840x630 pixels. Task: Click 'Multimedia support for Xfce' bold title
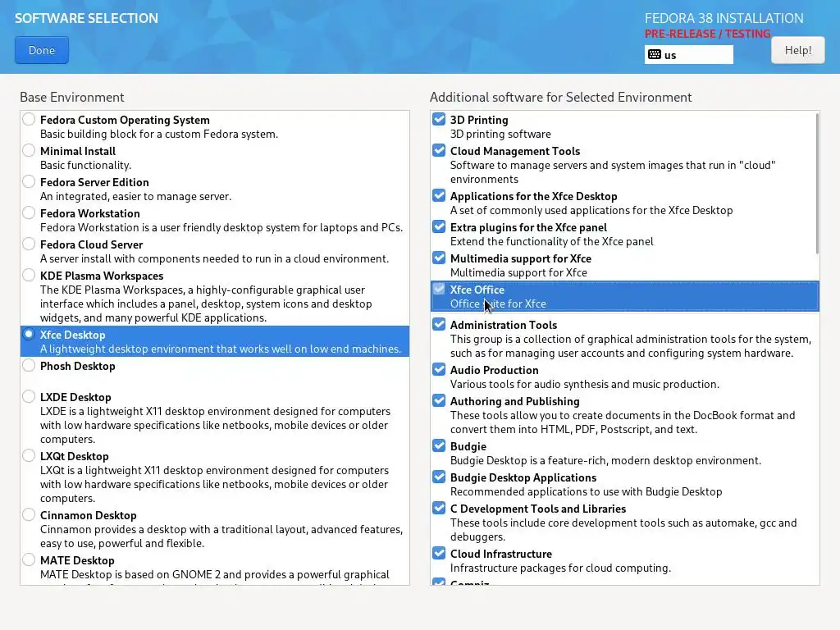(521, 258)
